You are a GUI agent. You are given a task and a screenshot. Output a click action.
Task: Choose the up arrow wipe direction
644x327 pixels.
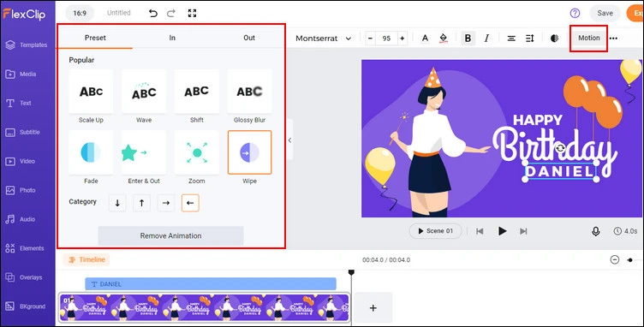141,203
